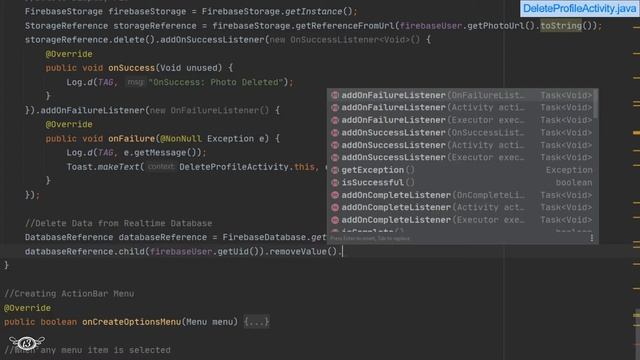Click the onSuccess method name
This screenshot has height=360, width=640.
(131, 68)
